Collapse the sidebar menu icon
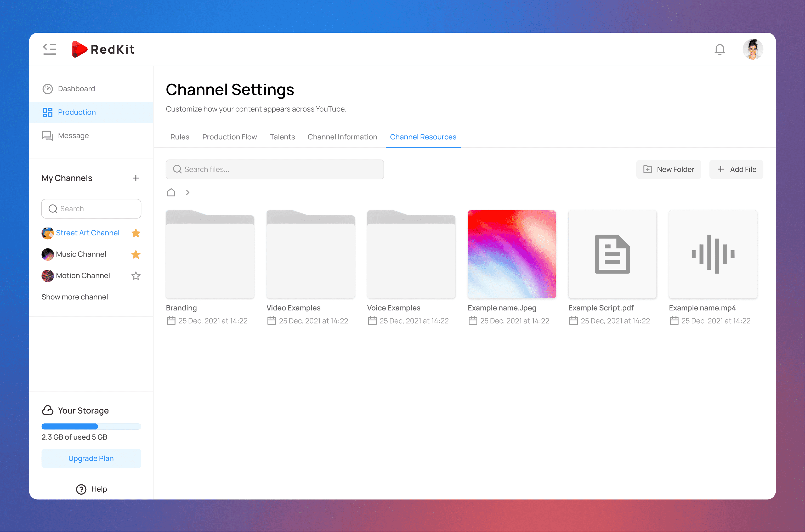The image size is (805, 532). (49, 49)
